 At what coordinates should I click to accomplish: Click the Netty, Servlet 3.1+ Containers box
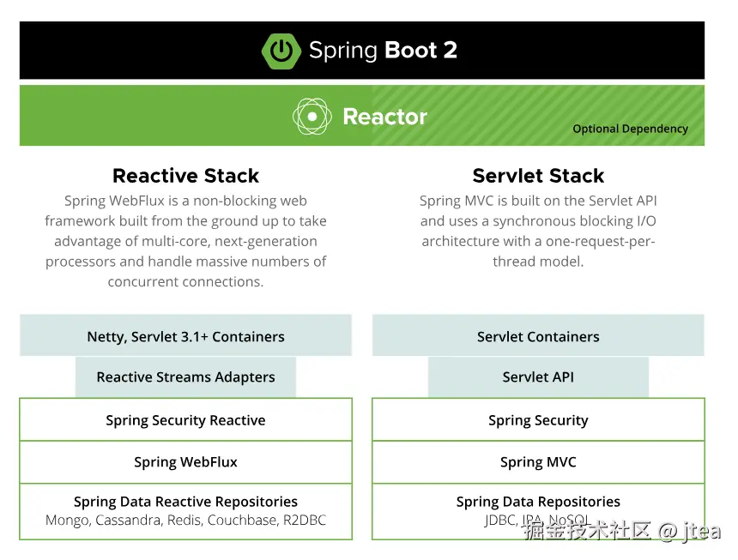(185, 336)
